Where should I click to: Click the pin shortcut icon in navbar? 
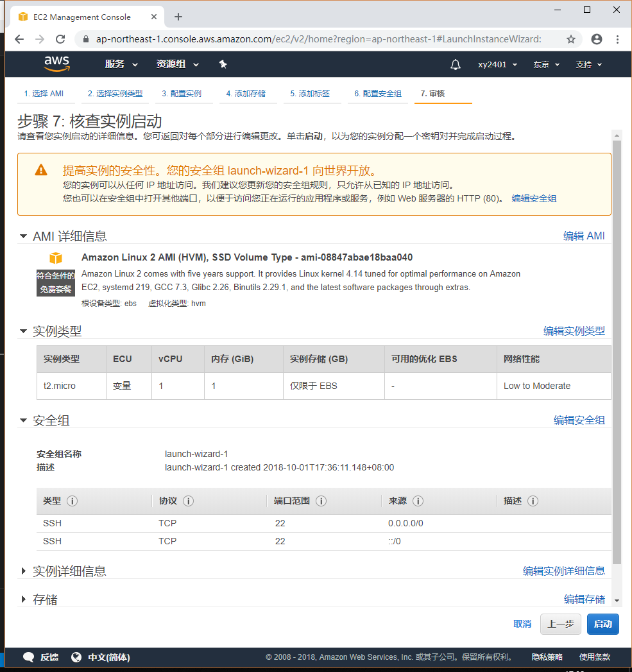pyautogui.click(x=223, y=64)
